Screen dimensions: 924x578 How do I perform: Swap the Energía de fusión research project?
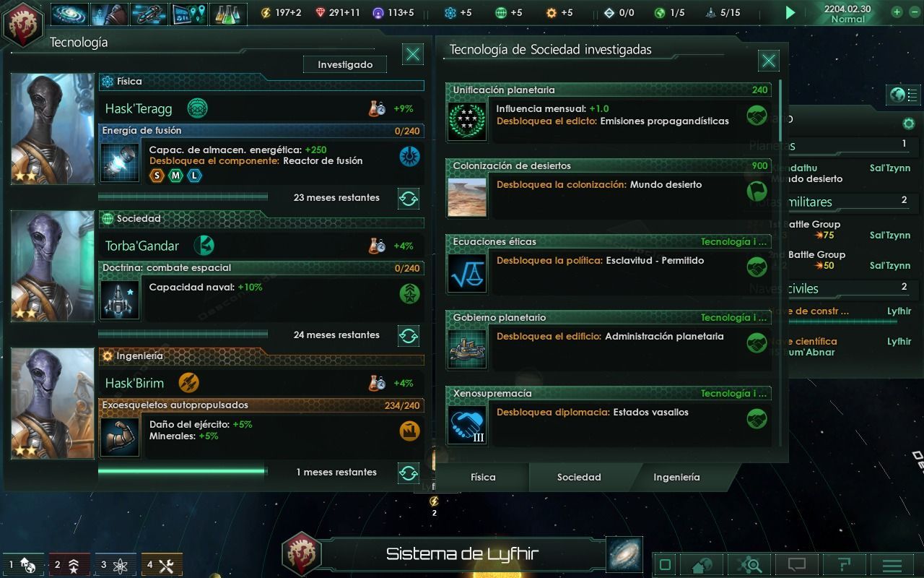coord(409,198)
